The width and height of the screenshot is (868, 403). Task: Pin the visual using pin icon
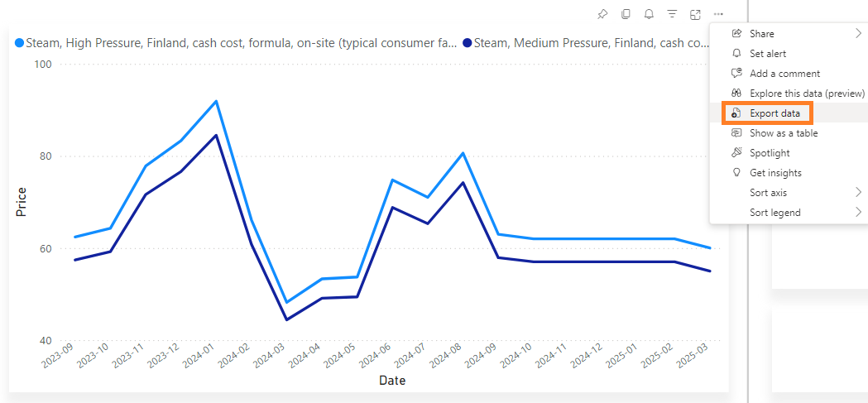point(602,14)
